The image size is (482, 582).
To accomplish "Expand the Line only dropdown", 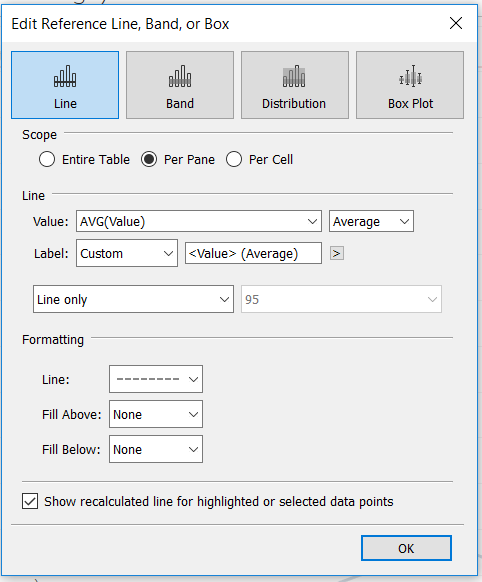I will (133, 299).
